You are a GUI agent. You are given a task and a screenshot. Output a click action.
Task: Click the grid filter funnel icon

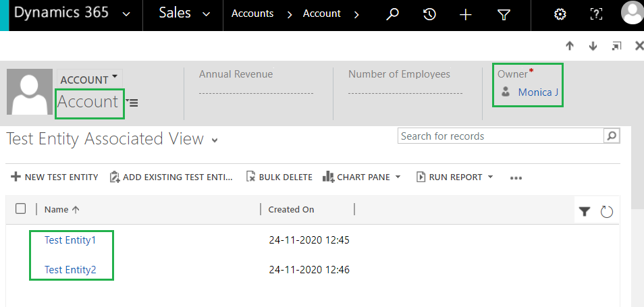pyautogui.click(x=585, y=212)
